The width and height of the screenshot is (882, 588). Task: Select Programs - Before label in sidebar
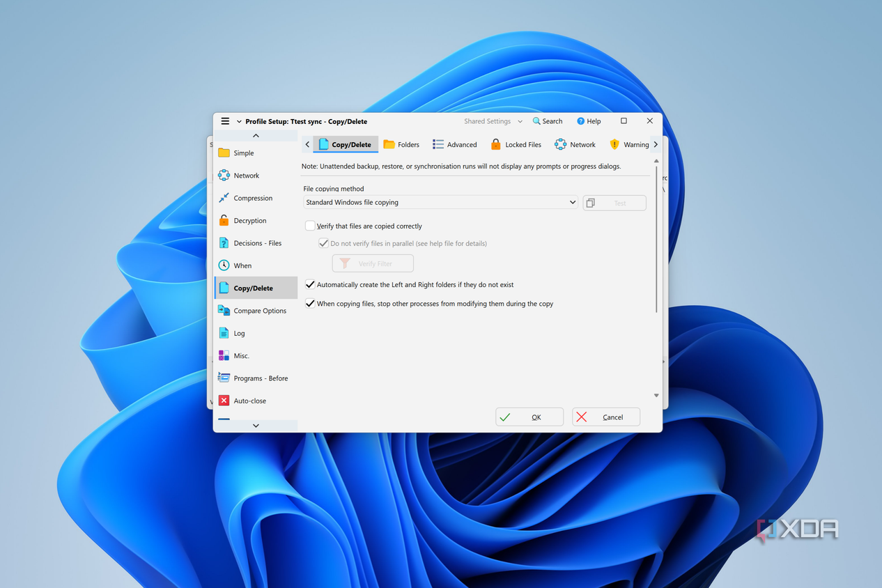[261, 378]
